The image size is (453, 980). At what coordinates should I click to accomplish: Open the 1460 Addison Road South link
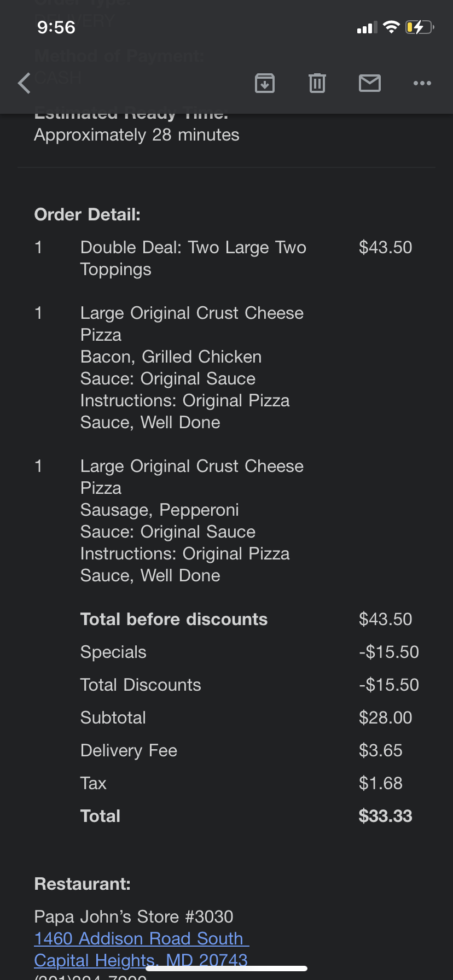(141, 938)
